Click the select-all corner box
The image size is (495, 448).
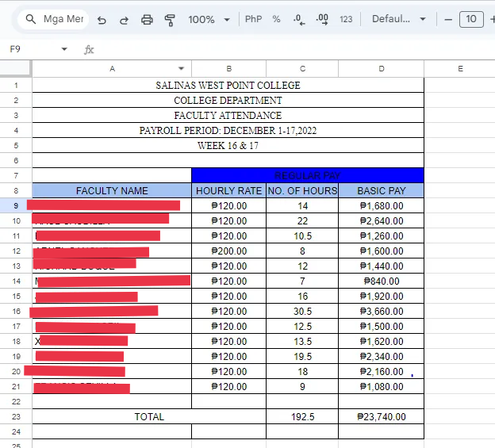click(16, 68)
